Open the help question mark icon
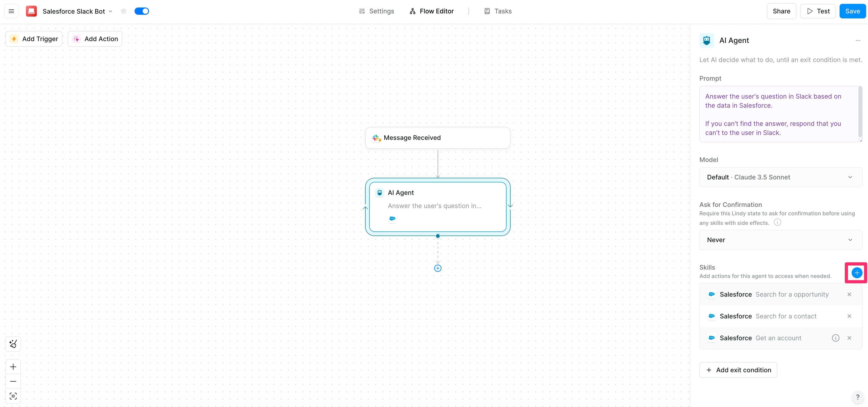Screen dimensions: 868x407 pos(858,397)
